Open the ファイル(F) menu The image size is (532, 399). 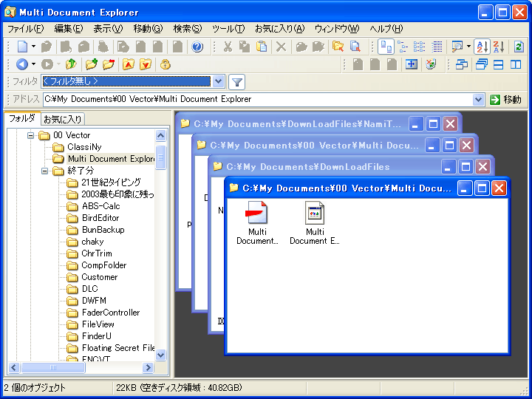25,29
